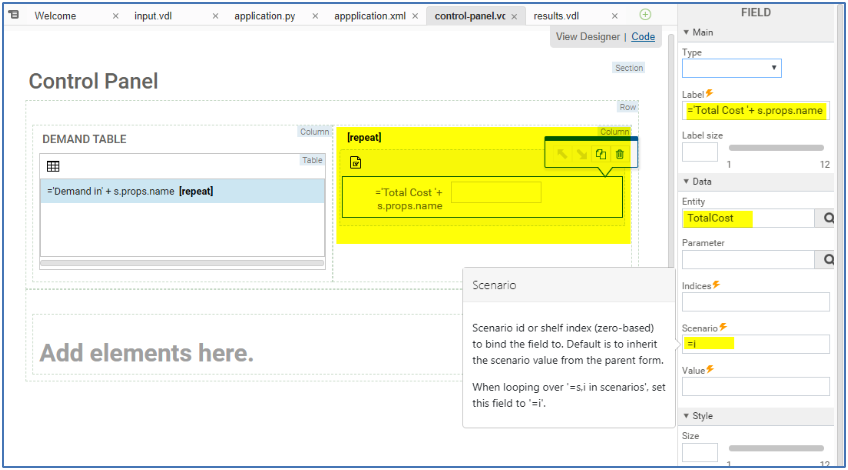
Task: Search entities with Entity magnifier icon
Action: (x=827, y=218)
